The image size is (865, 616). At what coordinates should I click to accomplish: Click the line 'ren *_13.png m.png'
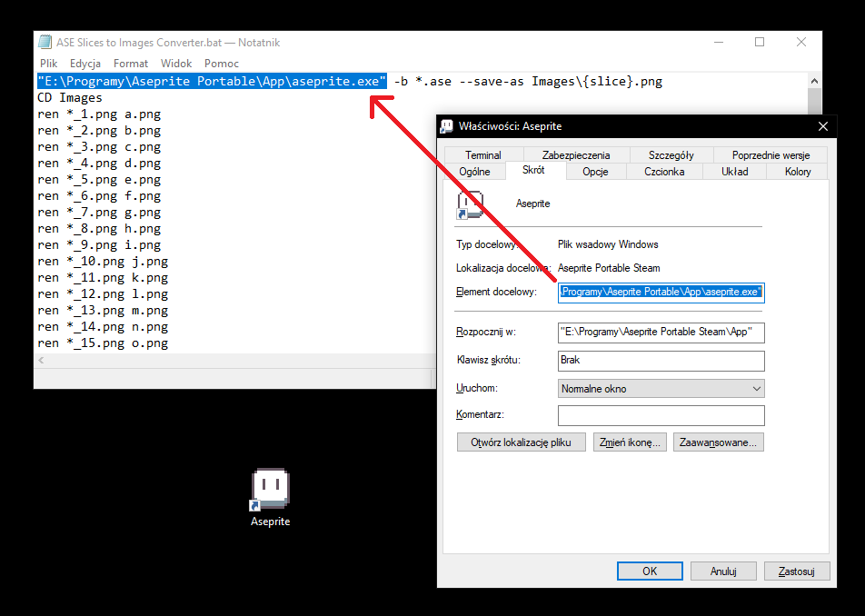click(x=103, y=310)
